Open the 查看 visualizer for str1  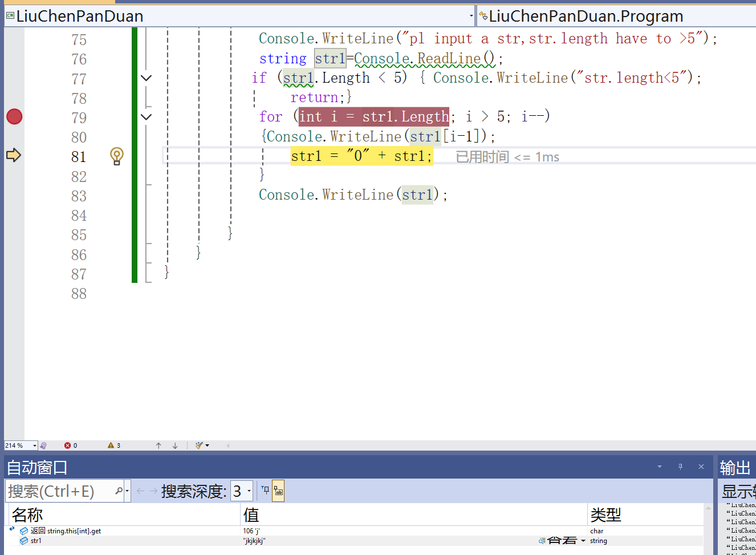point(558,541)
